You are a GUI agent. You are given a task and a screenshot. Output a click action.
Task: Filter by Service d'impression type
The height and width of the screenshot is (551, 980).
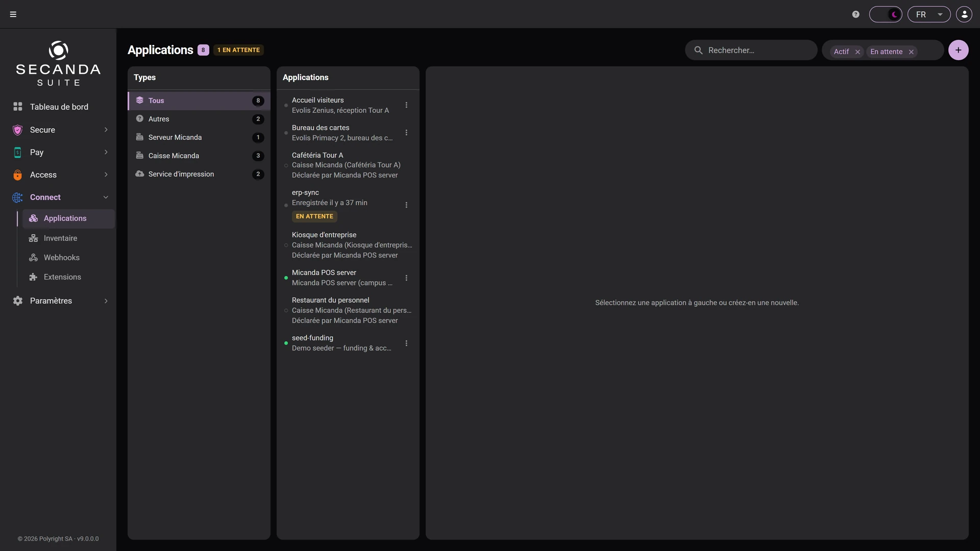tap(199, 174)
